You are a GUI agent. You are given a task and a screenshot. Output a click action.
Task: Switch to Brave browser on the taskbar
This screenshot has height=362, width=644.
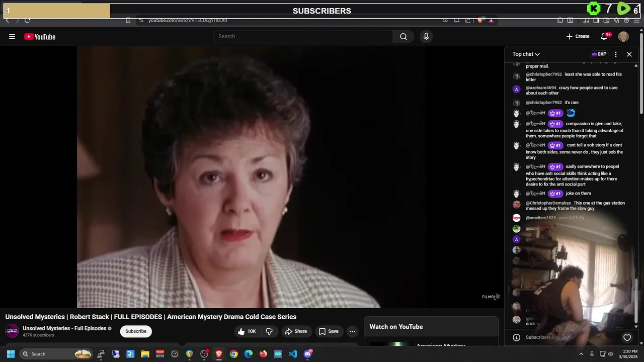[x=219, y=354]
